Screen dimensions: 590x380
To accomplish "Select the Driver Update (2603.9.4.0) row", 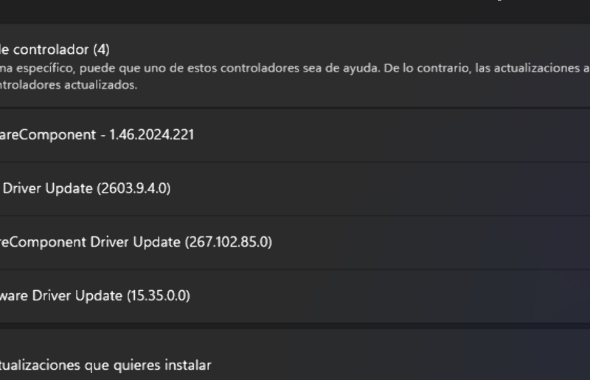I will pos(295,188).
